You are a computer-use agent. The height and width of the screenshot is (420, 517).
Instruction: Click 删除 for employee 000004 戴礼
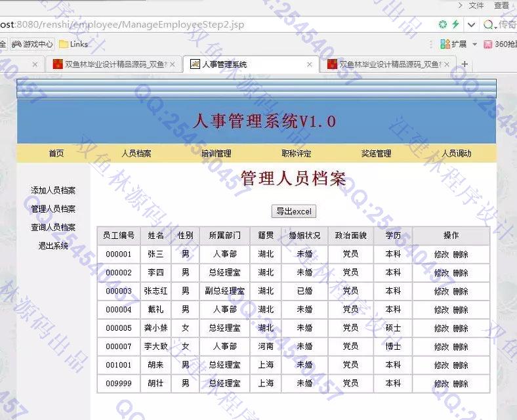(x=461, y=310)
